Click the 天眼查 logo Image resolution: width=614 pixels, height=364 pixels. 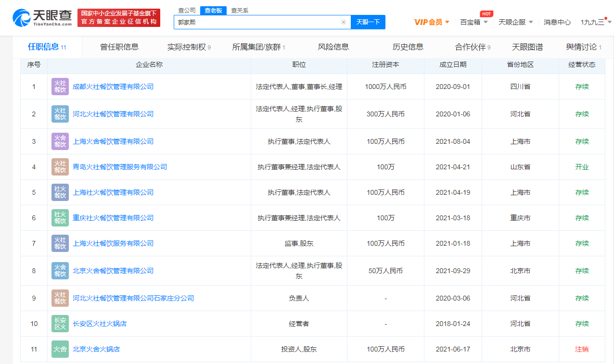pos(42,18)
